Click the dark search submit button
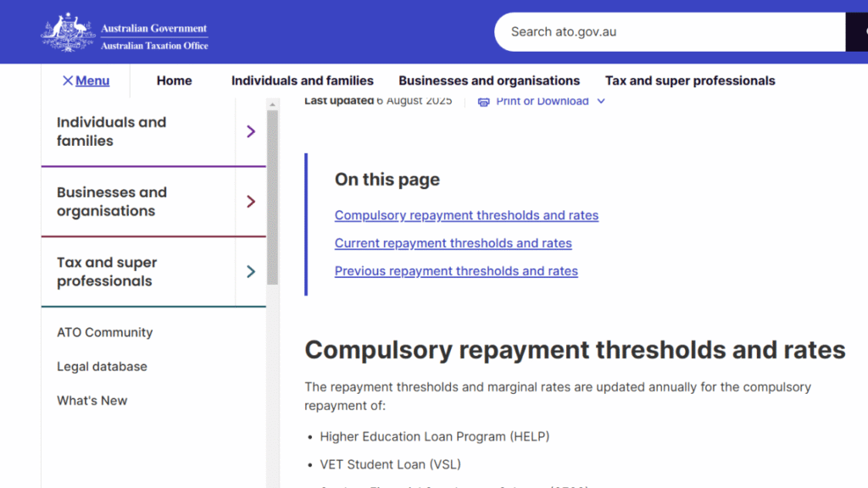This screenshot has width=868, height=488. point(857,32)
